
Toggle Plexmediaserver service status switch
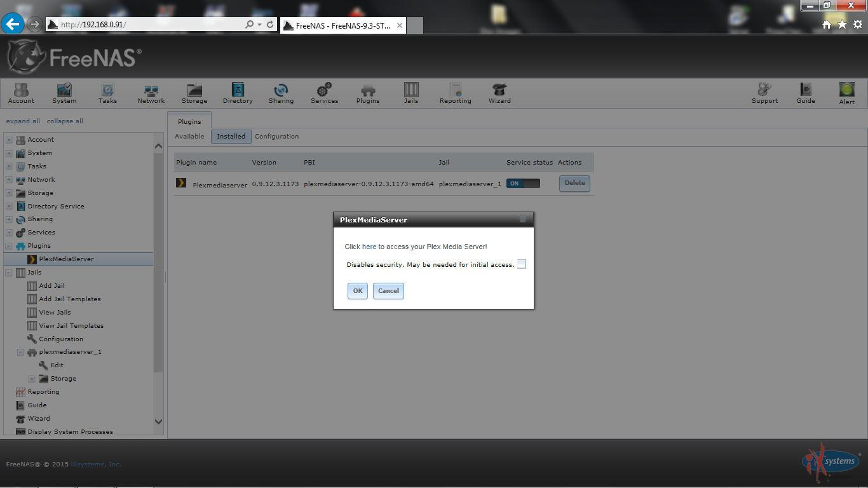pos(523,184)
